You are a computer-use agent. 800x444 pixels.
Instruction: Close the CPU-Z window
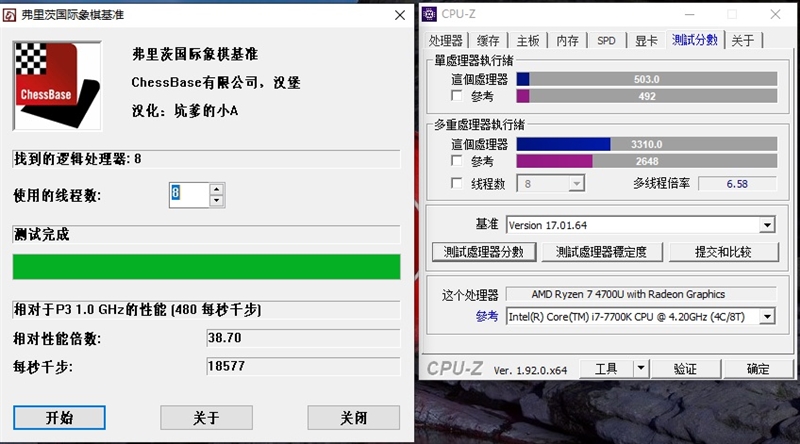(x=776, y=14)
